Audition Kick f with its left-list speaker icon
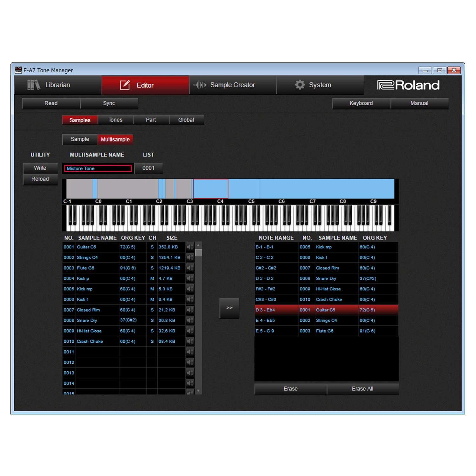Screen dimensions: 476x476 click(190, 299)
